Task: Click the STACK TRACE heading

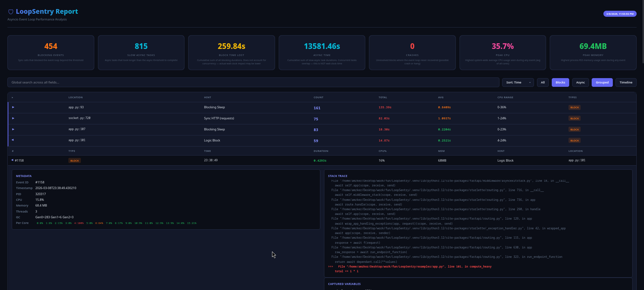Action: click(x=338, y=176)
